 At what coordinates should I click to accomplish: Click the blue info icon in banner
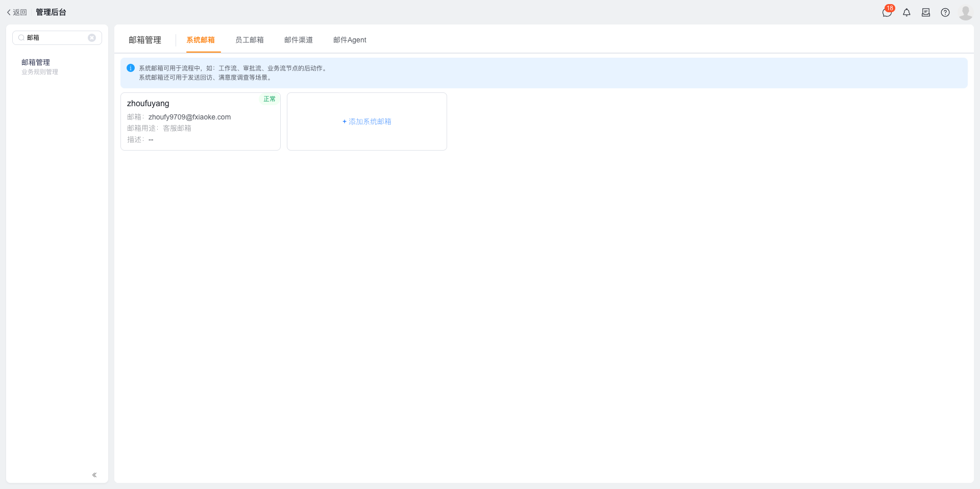click(x=131, y=68)
